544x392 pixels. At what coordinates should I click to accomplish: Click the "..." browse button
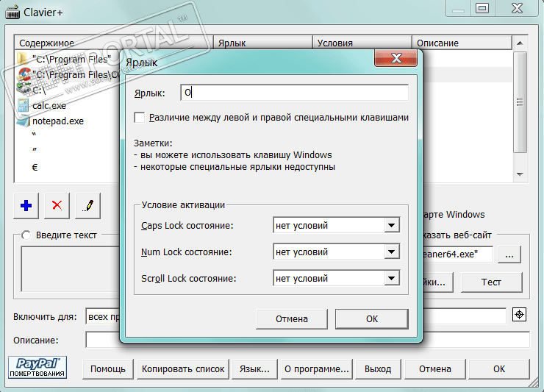coord(509,255)
